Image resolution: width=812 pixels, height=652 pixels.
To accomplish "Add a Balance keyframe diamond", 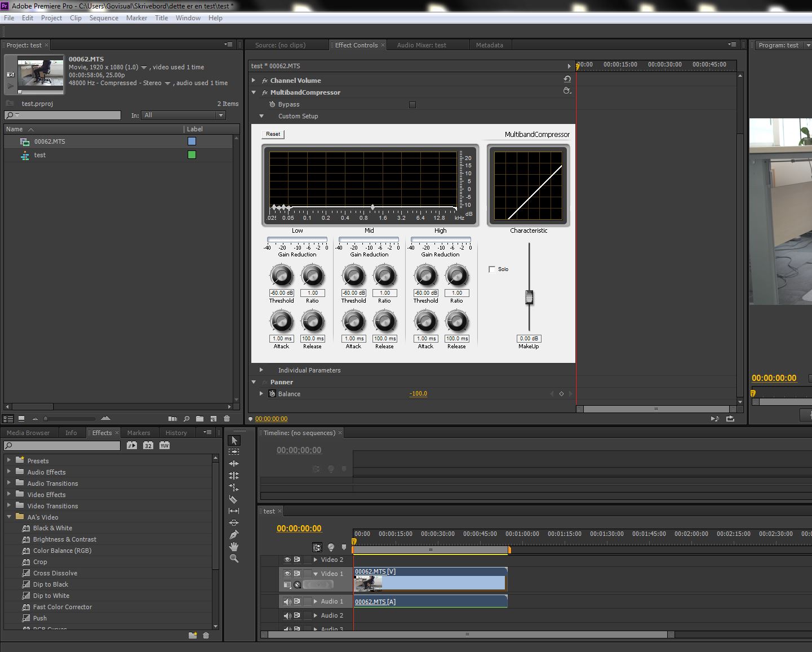I will 561,394.
